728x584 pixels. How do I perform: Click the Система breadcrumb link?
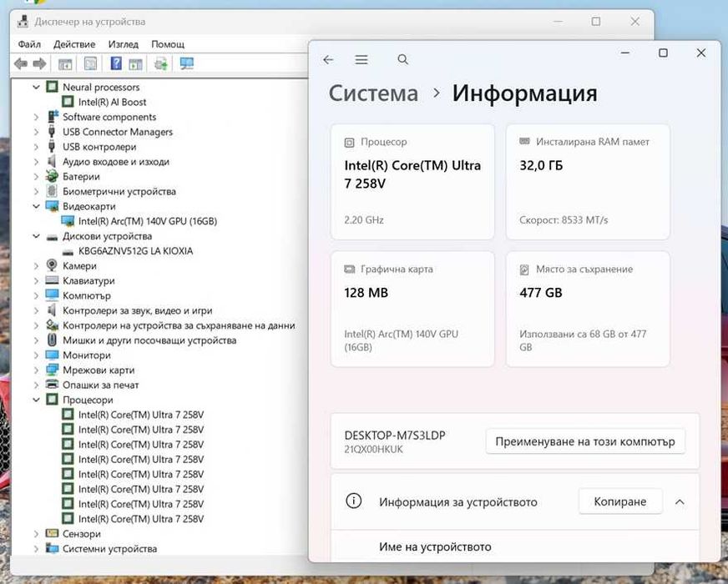373,93
